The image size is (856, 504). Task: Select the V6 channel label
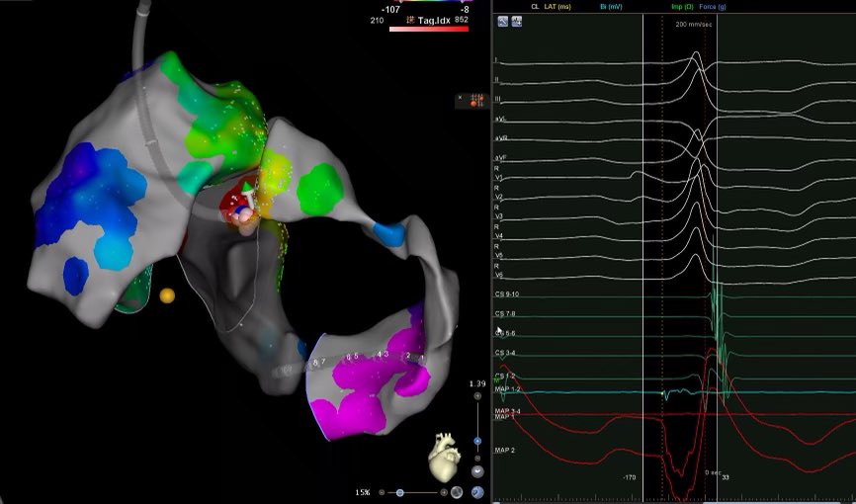498,275
